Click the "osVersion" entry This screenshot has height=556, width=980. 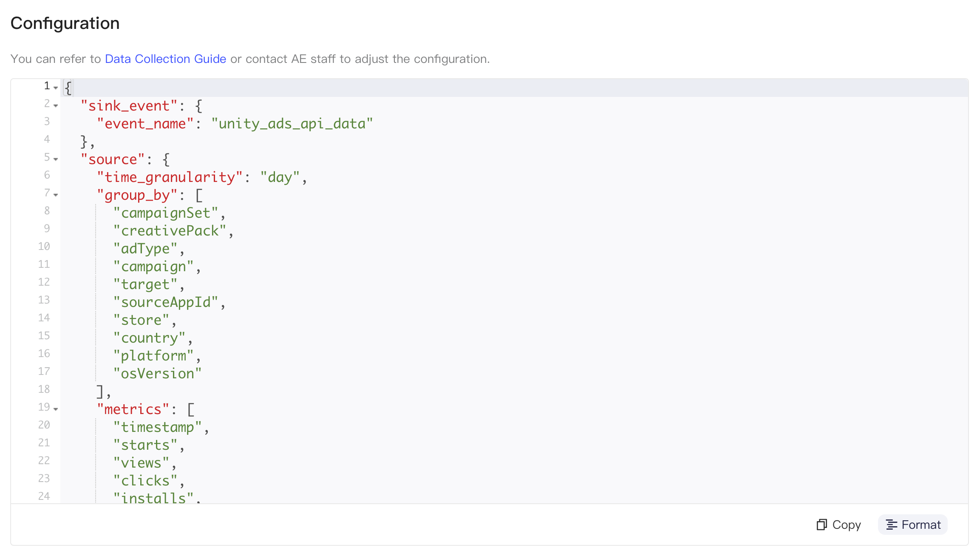(x=157, y=374)
